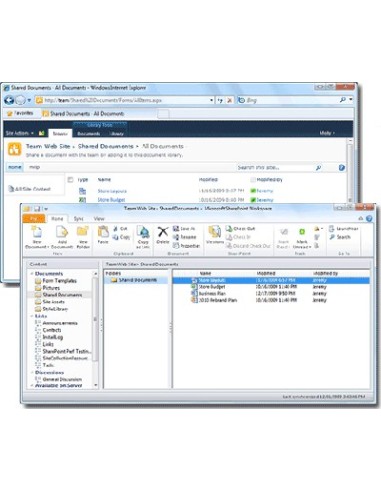
Task: Collapse the Lists group in Content pane
Action: (32, 316)
